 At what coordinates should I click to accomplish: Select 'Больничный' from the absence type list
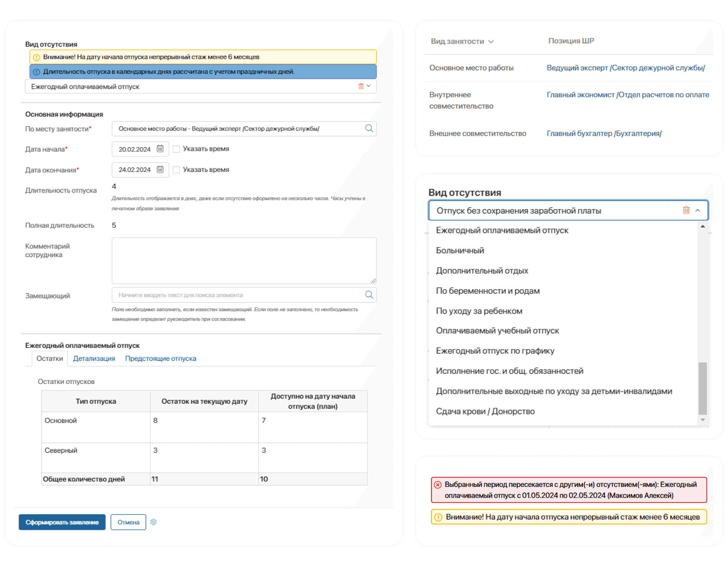(x=460, y=251)
